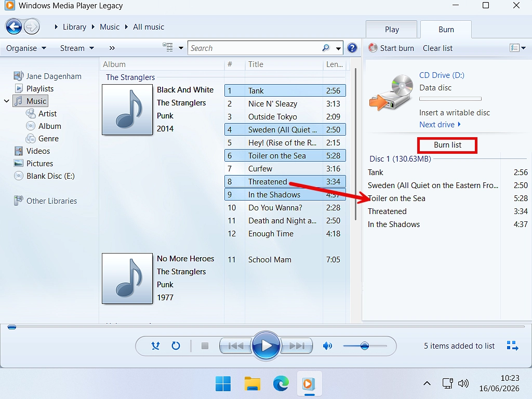Screen dimensions: 532x399
Task: Click the search magnifier icon
Action: (326, 48)
